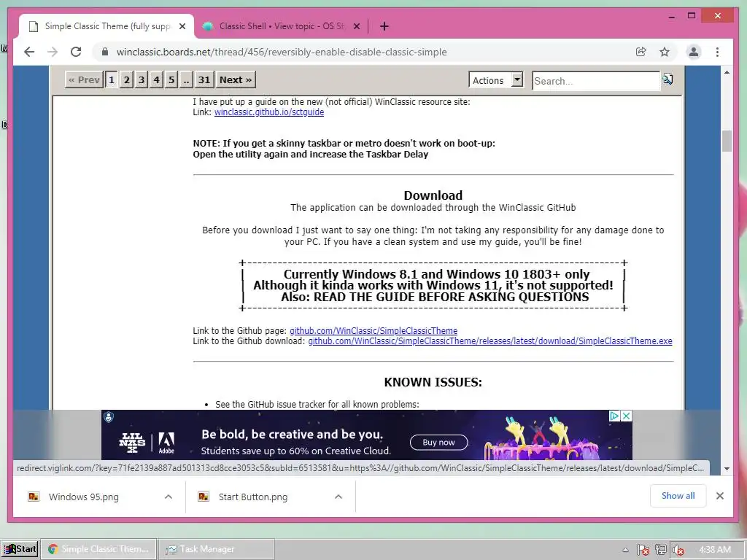Focus the forum Search field
The width and height of the screenshot is (747, 560).
[596, 81]
